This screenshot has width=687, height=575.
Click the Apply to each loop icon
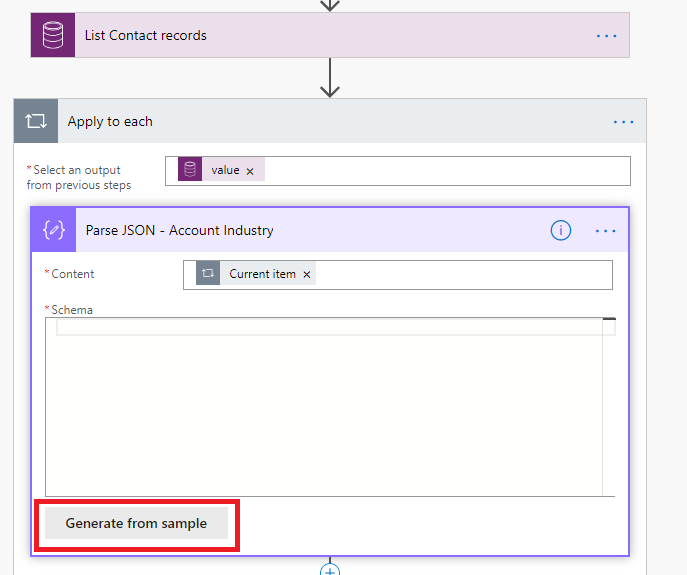[x=36, y=121]
